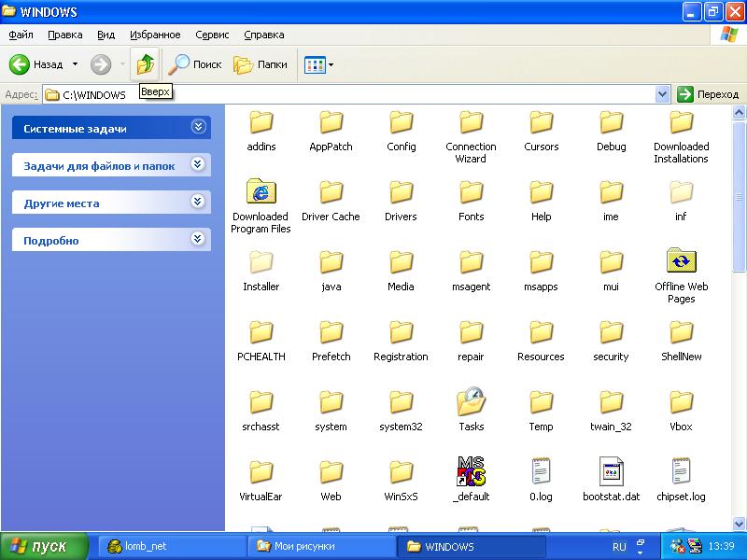The image size is (747, 560).
Task: Open the Файл menu
Action: point(21,35)
